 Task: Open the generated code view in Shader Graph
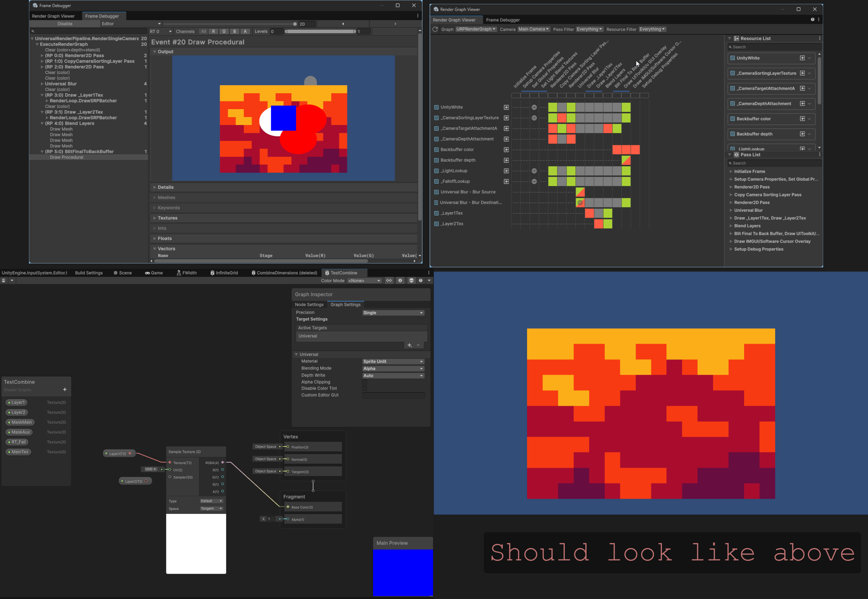389,281
